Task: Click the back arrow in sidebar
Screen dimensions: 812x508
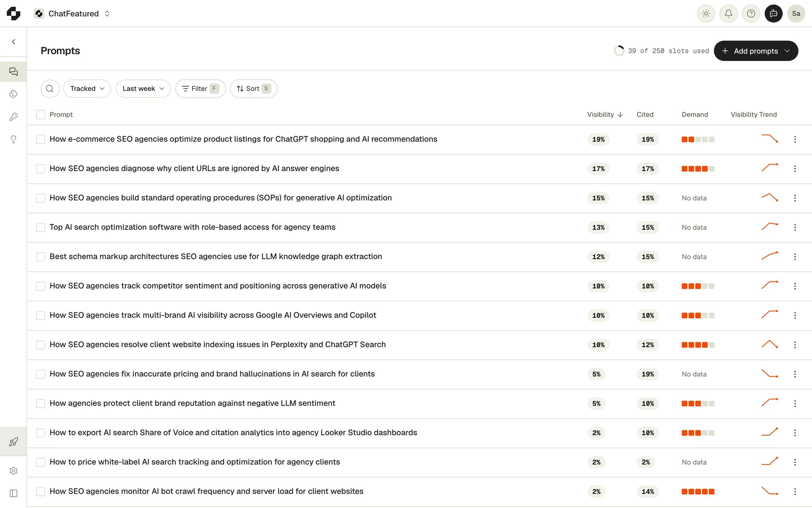Action: 14,42
